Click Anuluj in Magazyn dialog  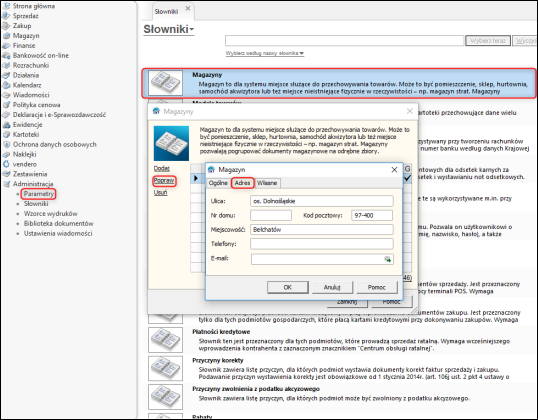click(x=332, y=287)
